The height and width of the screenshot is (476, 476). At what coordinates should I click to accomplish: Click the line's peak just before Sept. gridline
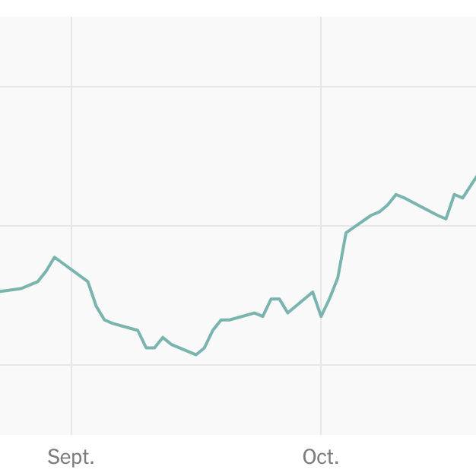pyautogui.click(x=54, y=258)
